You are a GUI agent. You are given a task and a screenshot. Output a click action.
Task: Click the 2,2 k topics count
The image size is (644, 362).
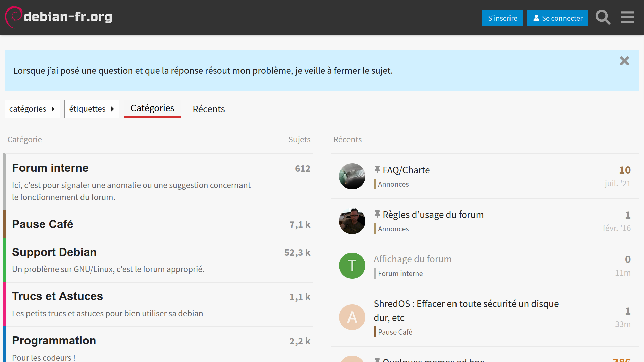300,341
